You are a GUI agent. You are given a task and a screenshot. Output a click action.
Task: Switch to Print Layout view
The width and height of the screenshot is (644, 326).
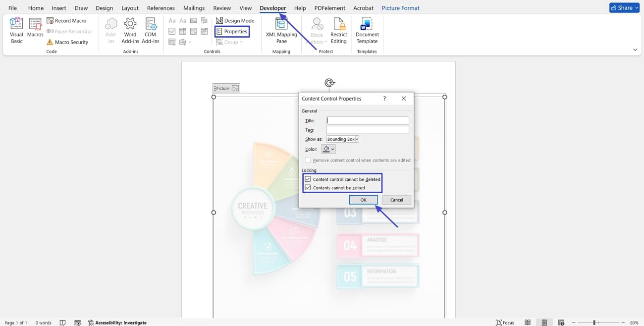click(544, 323)
